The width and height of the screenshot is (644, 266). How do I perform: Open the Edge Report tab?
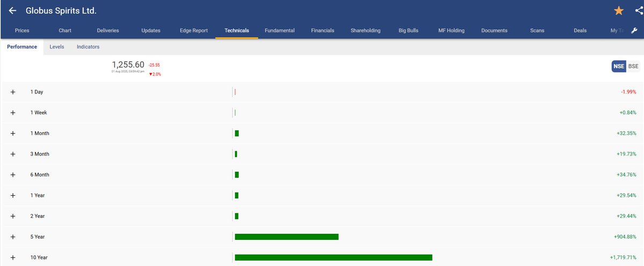[x=194, y=31]
